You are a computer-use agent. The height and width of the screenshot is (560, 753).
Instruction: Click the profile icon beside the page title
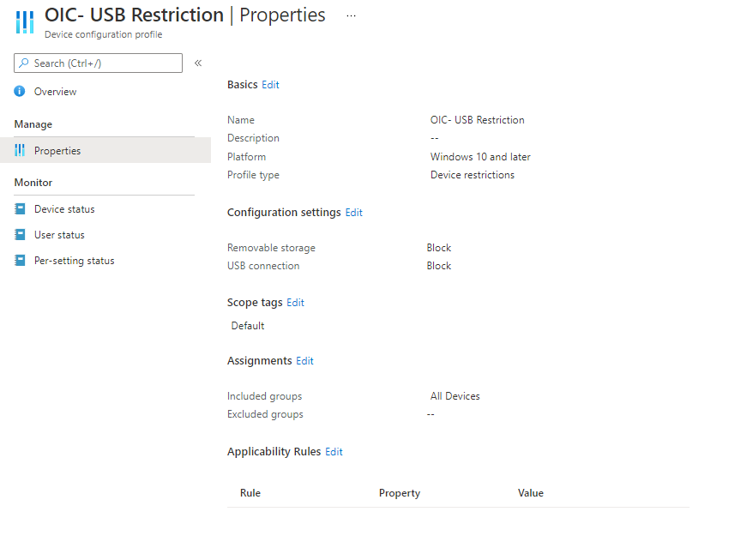(24, 21)
